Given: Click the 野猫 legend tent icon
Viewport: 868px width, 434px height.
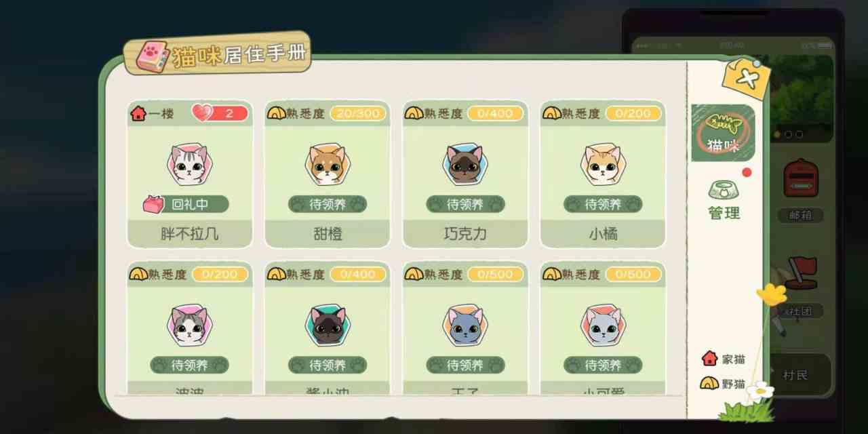Looking at the screenshot, I should (x=709, y=383).
